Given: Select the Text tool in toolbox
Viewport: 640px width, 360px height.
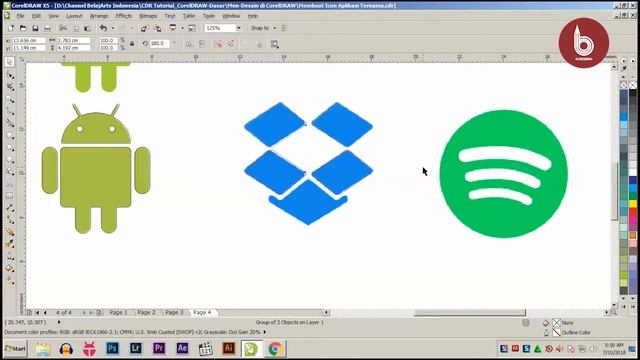Looking at the screenshot, I should click(10, 184).
